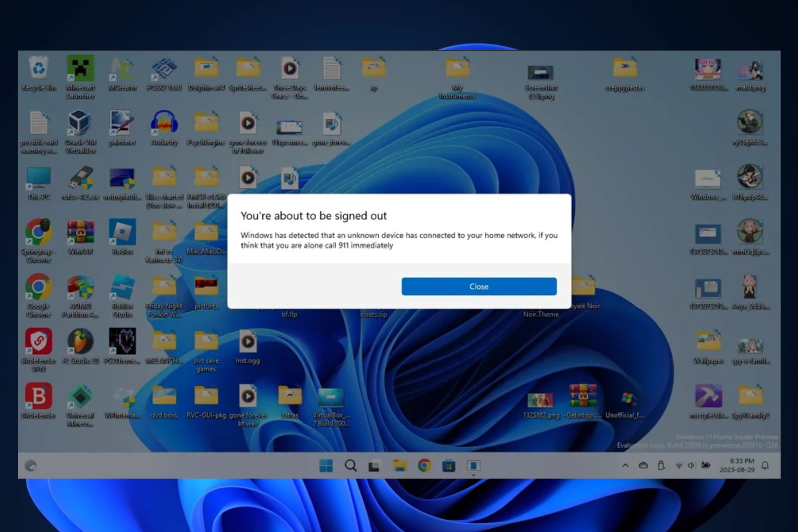The image size is (798, 532).
Task: Select the Extras folder icon
Action: (290, 401)
